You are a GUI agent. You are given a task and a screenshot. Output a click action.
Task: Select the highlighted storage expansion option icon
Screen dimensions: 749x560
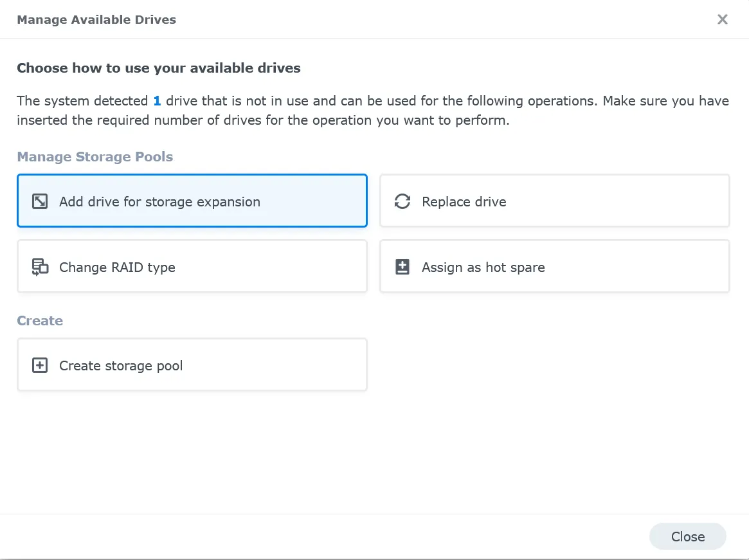[x=40, y=201]
